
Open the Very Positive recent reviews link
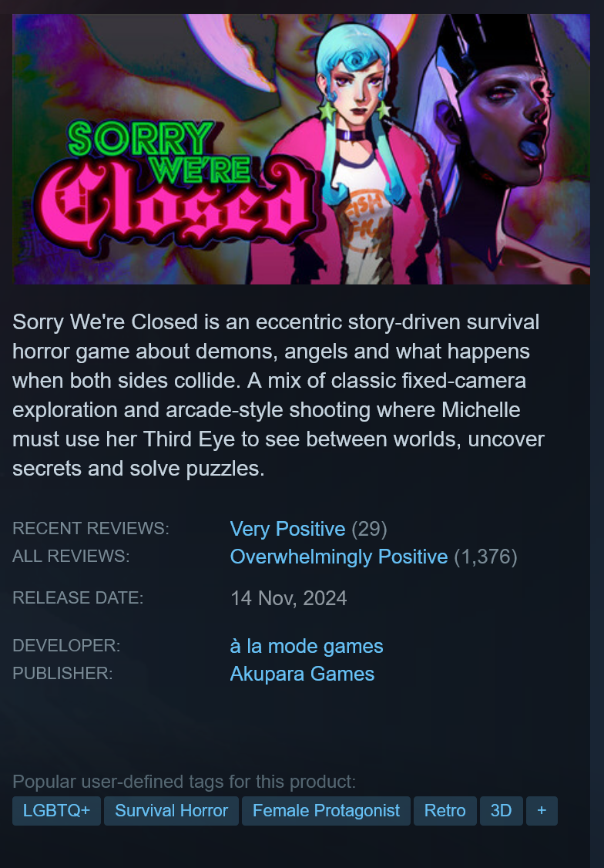coord(287,529)
